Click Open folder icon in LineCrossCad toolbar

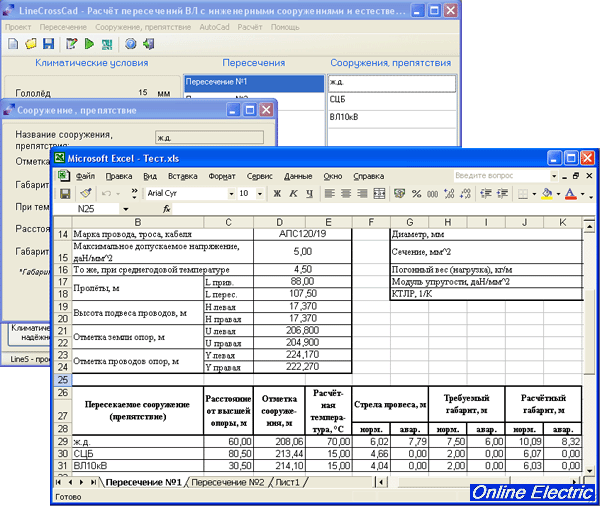click(x=31, y=44)
